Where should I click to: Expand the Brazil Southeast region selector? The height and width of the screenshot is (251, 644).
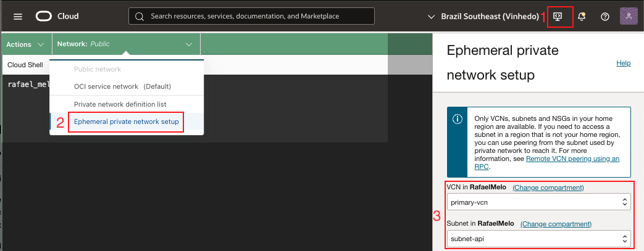click(483, 17)
